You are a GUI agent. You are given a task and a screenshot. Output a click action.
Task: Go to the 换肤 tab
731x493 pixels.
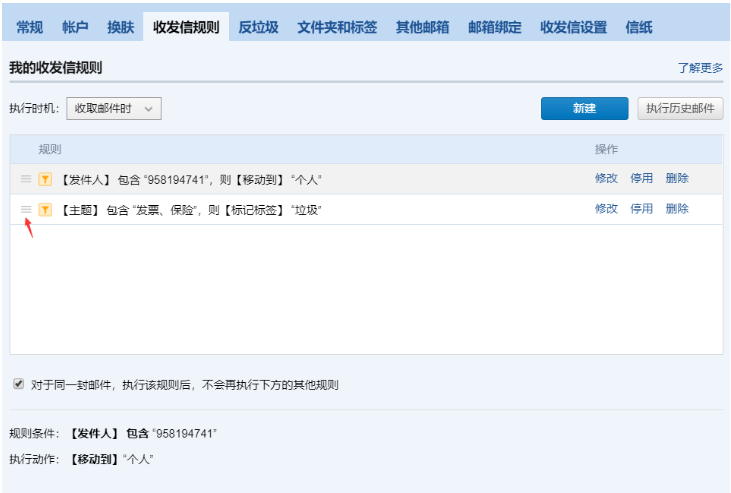(x=120, y=27)
